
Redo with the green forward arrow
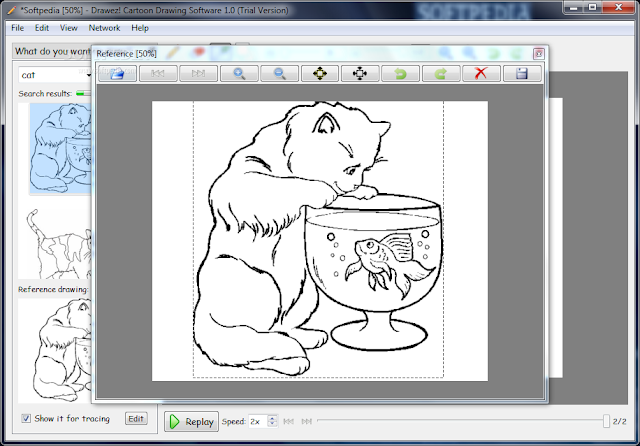(x=441, y=73)
